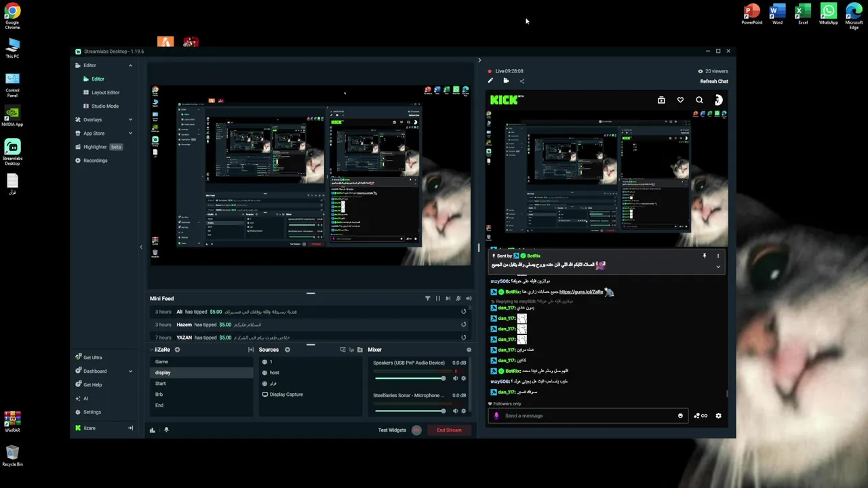Viewport: 868px width, 488px height.
Task: Click the Mini Feed filter icon
Action: coord(427,298)
